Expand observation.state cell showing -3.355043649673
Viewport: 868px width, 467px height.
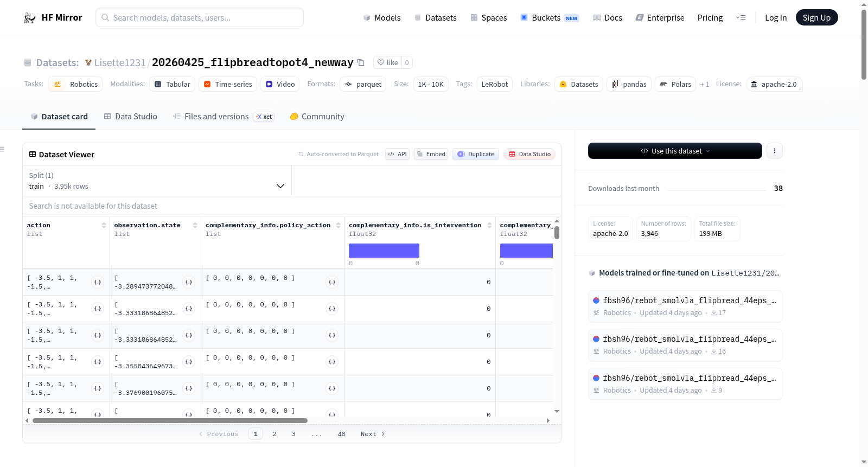click(x=189, y=362)
